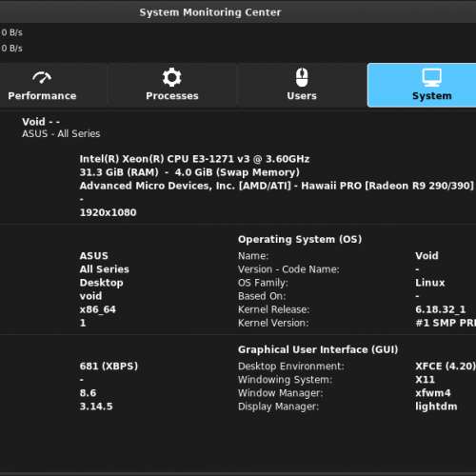Click the Operating System (OS) heading
The image size is (476, 476).
pos(300,239)
